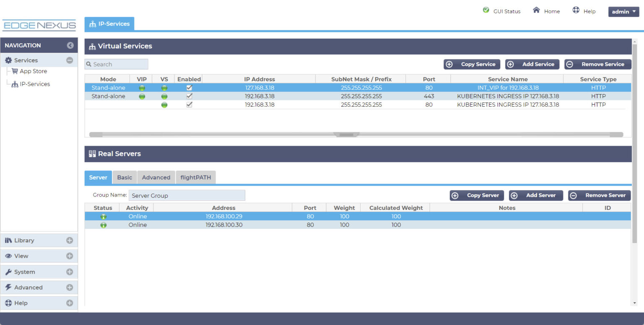The height and width of the screenshot is (325, 644).
Task: Click the Help globe icon
Action: click(x=576, y=10)
